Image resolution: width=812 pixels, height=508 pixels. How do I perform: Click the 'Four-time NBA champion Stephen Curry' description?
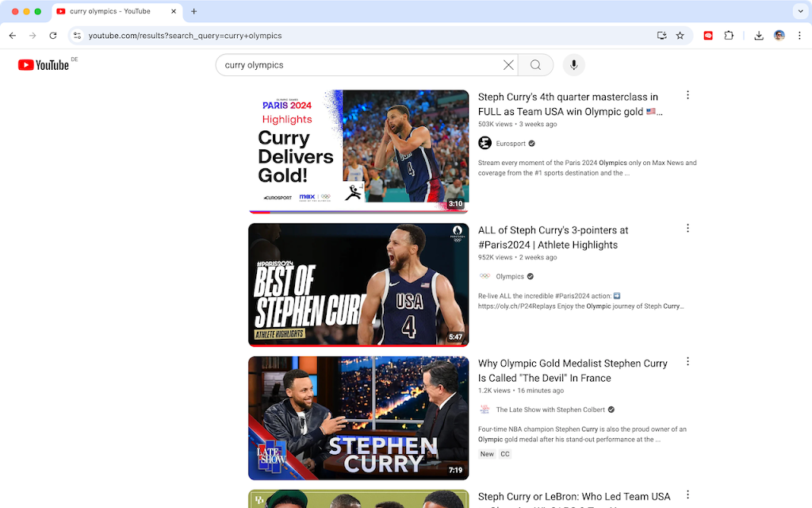(582, 434)
